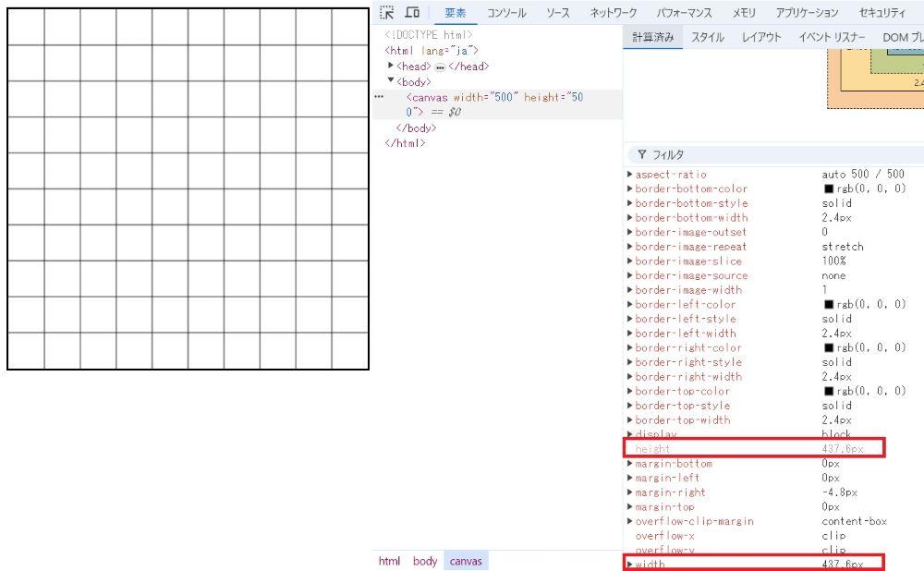Expand the overflow-clip-margin property

tap(629, 521)
